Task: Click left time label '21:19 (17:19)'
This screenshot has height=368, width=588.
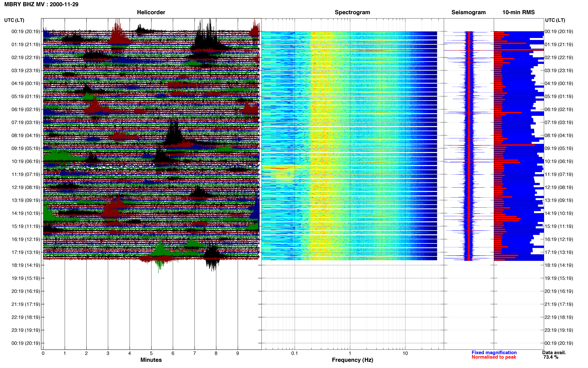Action: coord(26,304)
